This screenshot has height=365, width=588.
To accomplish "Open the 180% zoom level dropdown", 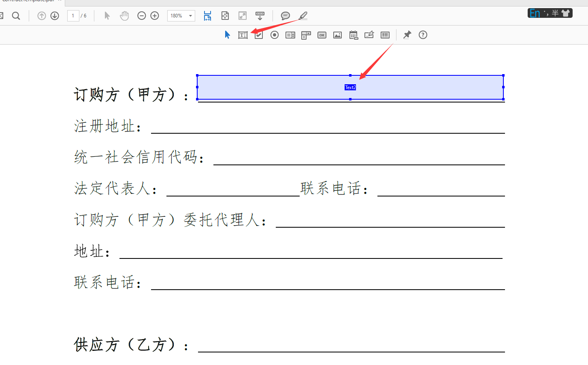I will 189,16.
